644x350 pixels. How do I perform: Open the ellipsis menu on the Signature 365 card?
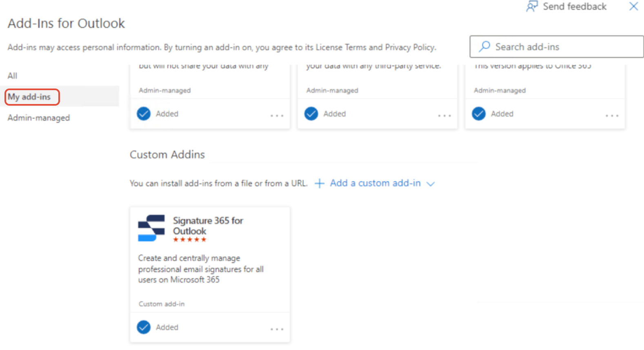coord(277,329)
